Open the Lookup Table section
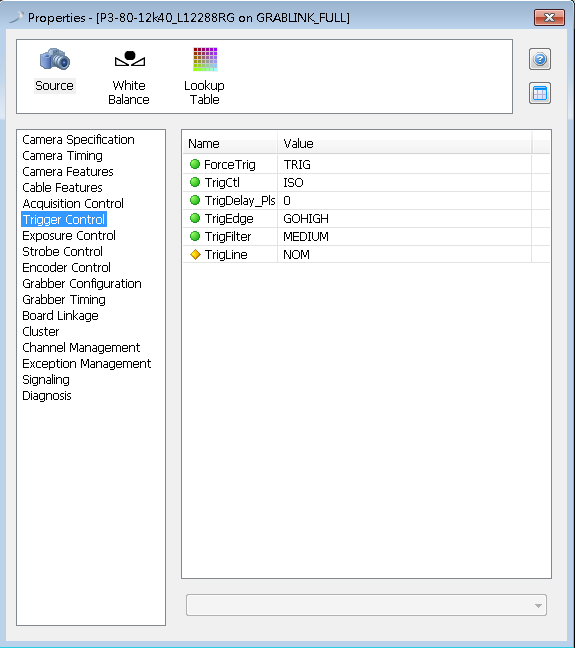The height and width of the screenshot is (648, 575). tap(205, 76)
